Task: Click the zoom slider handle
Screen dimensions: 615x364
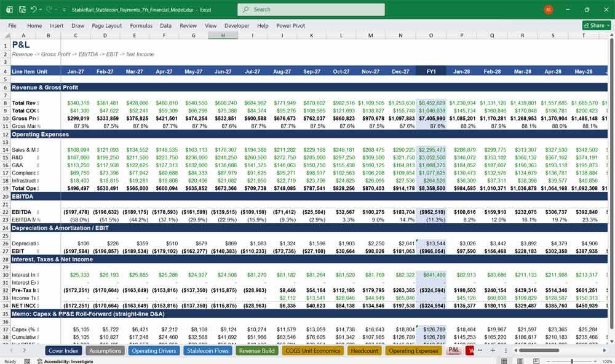Action: 572,361
